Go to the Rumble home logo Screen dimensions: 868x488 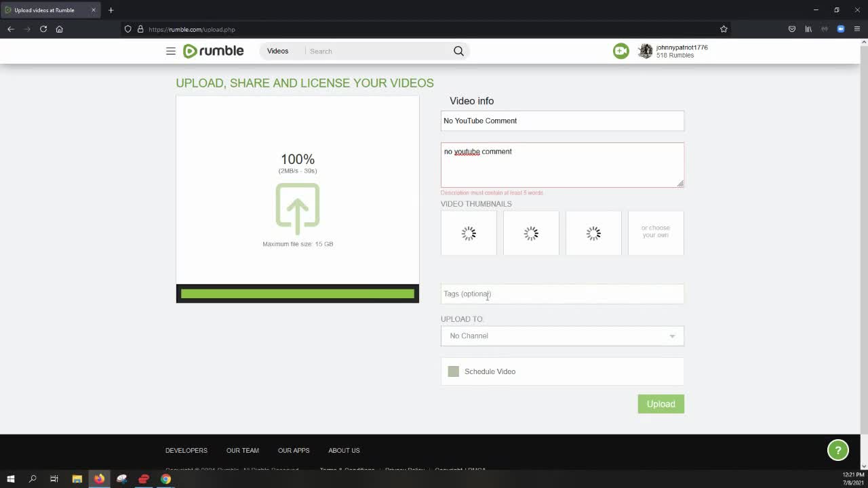click(213, 51)
